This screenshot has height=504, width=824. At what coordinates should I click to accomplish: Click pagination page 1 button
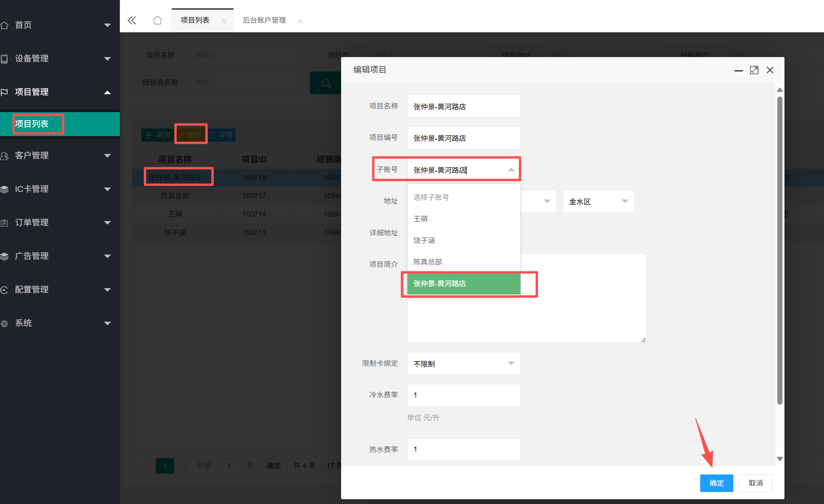pyautogui.click(x=165, y=466)
